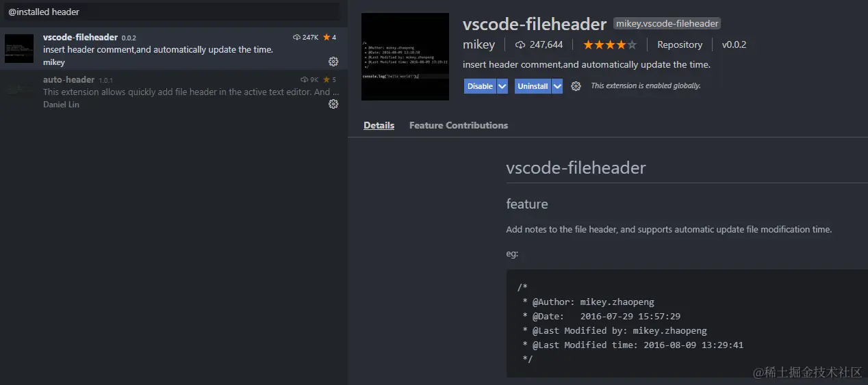Click the 'feature' heading in readme
The width and height of the screenshot is (868, 385).
[527, 204]
